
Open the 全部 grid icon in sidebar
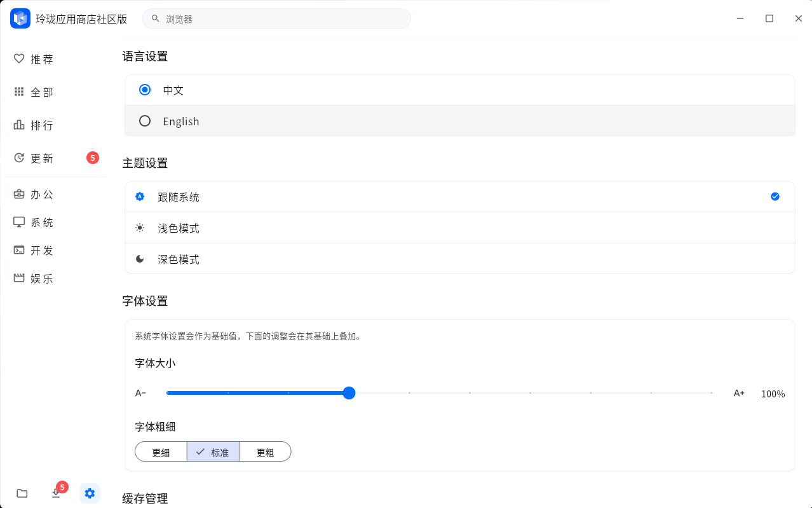coord(19,92)
